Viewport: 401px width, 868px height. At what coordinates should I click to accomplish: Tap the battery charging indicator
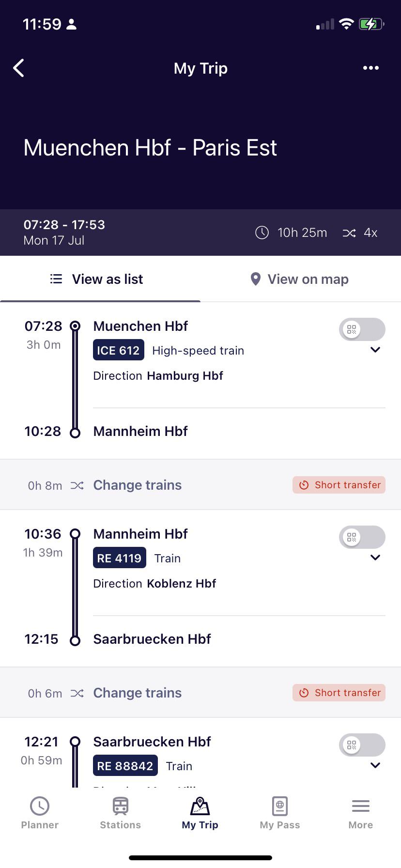(x=371, y=23)
